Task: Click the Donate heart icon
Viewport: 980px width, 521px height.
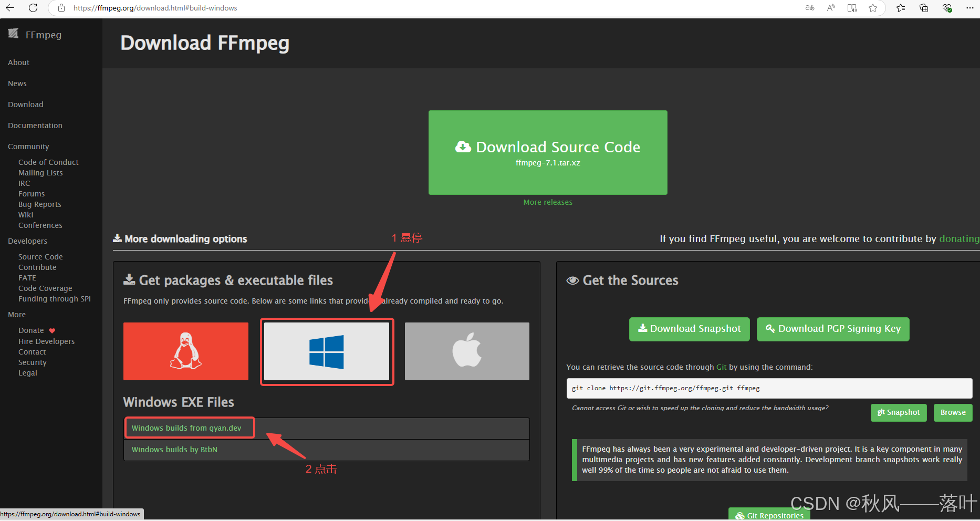Action: 52,331
